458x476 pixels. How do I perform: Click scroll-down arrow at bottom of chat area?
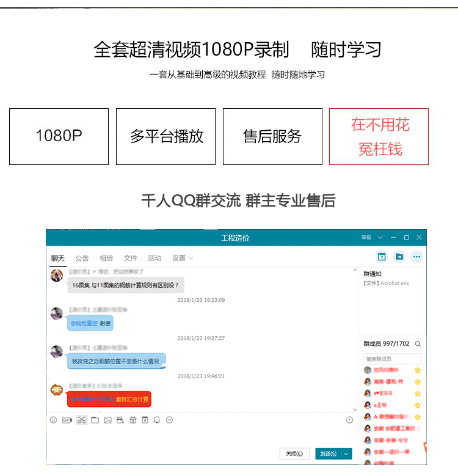point(355,409)
